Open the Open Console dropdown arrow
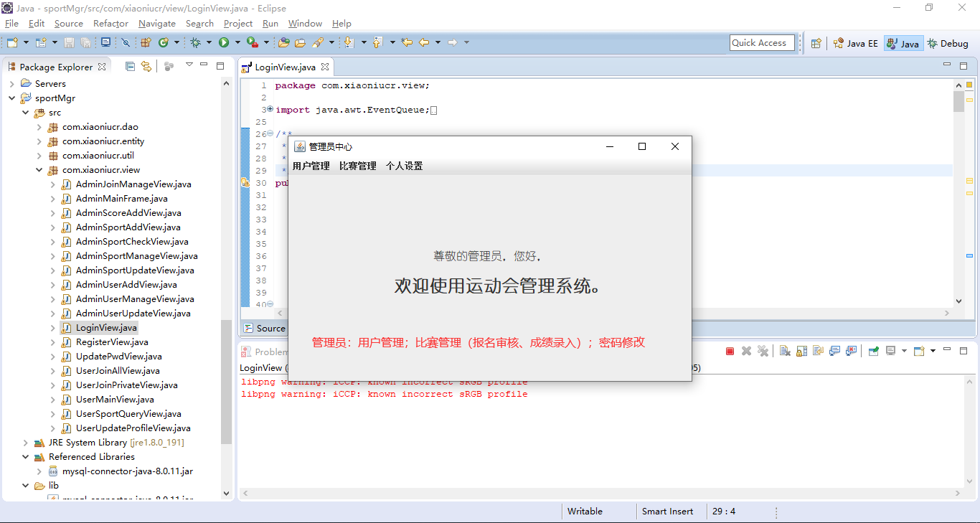The image size is (980, 523). tap(933, 351)
